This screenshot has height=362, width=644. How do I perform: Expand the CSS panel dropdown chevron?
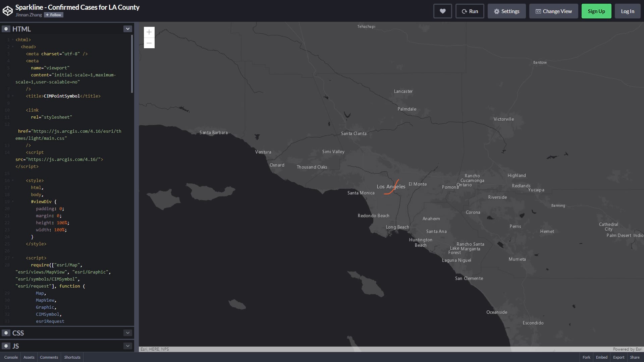tap(127, 333)
